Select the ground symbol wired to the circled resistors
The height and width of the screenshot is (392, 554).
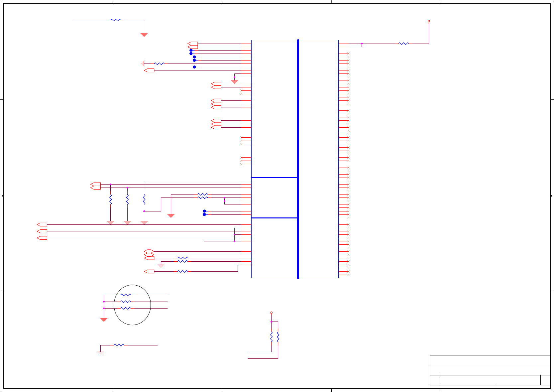[104, 320]
